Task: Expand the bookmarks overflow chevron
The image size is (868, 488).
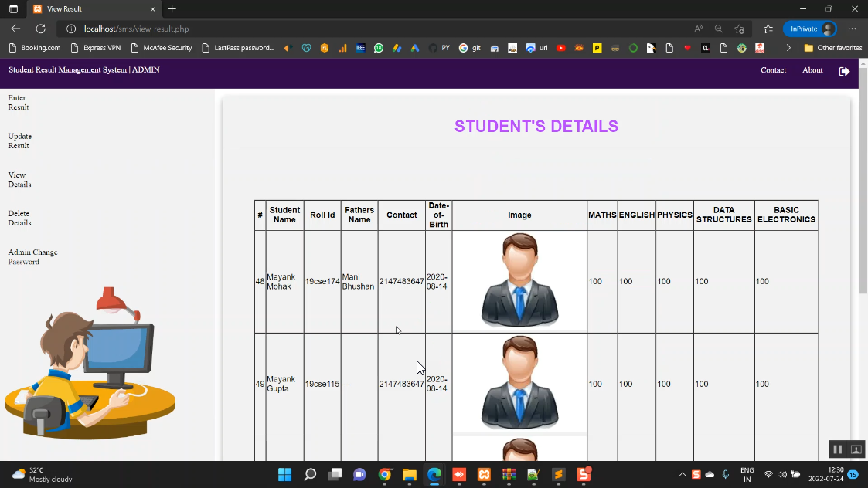Action: click(x=788, y=48)
